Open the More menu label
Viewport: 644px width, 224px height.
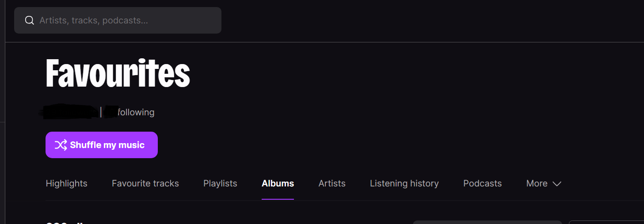[x=537, y=183]
